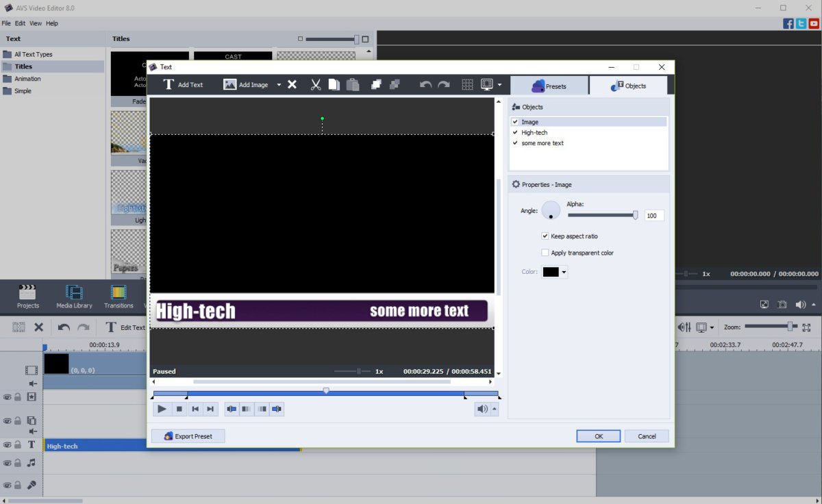Expand the Color swatch dropdown

(x=564, y=273)
